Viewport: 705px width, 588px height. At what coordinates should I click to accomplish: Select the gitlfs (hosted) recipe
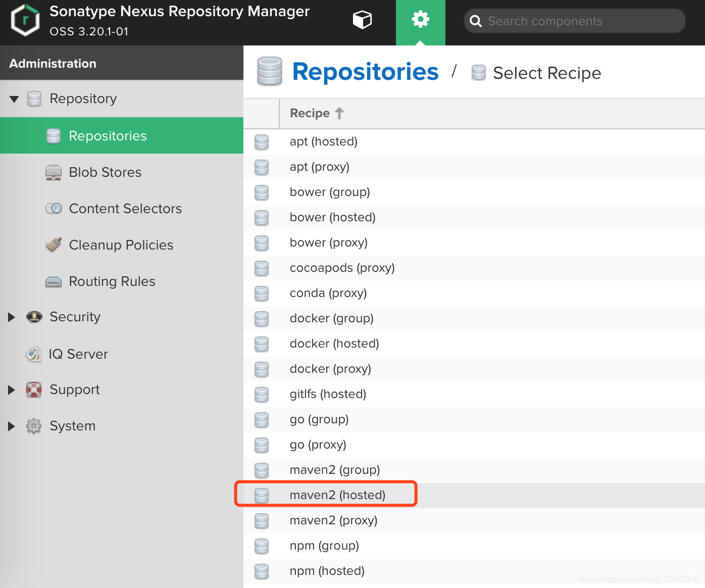coord(474,394)
